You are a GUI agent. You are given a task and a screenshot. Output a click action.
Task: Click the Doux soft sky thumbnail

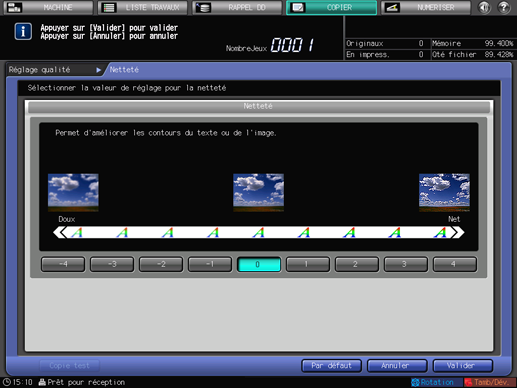click(x=73, y=192)
